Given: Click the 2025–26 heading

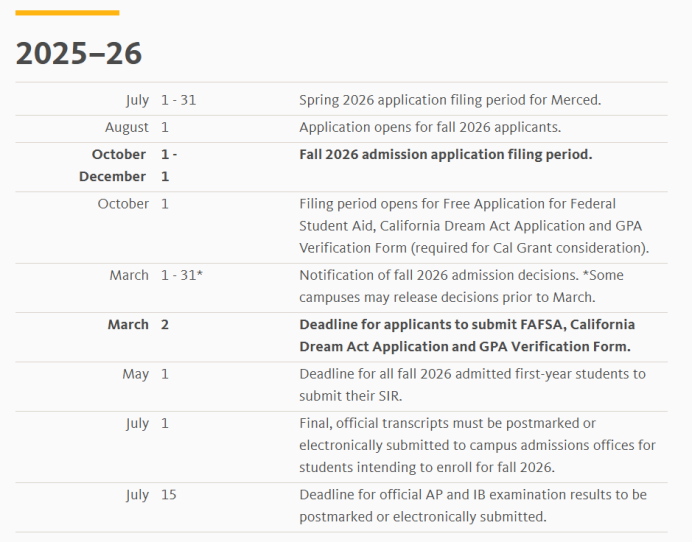Looking at the screenshot, I should [79, 53].
